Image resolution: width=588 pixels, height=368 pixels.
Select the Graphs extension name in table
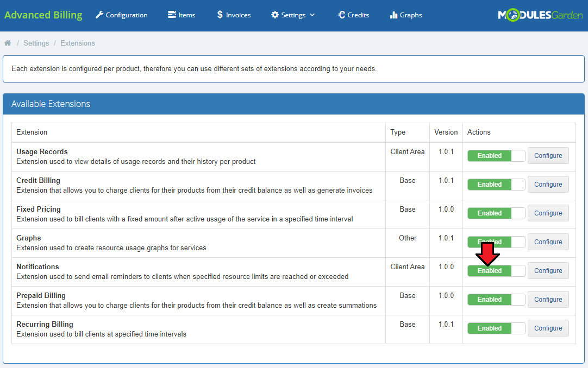28,238
